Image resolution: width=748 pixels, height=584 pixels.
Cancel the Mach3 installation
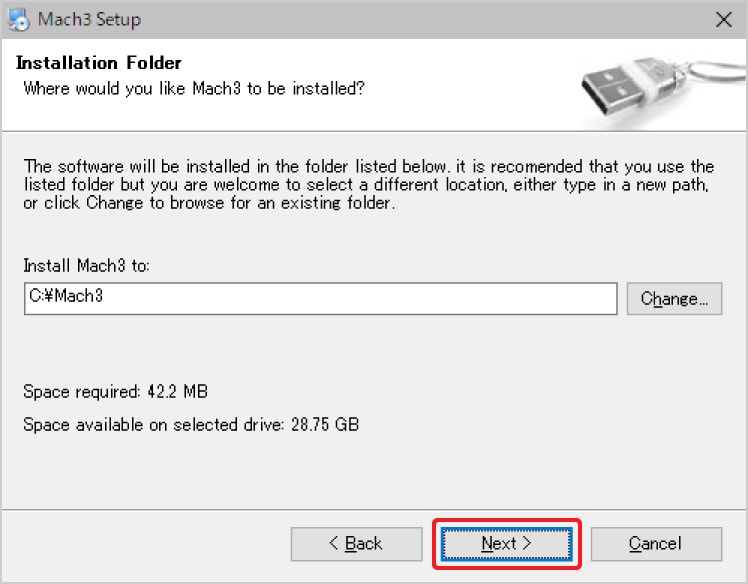656,544
